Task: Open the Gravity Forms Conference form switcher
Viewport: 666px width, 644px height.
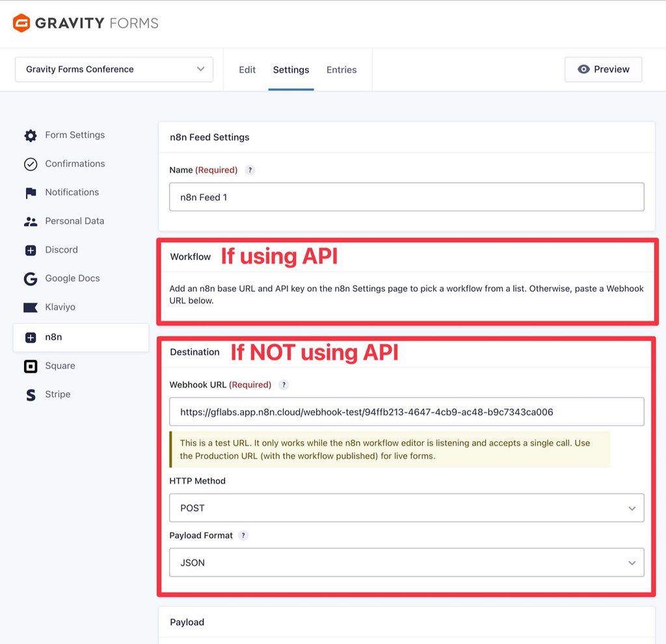Action: tap(114, 69)
